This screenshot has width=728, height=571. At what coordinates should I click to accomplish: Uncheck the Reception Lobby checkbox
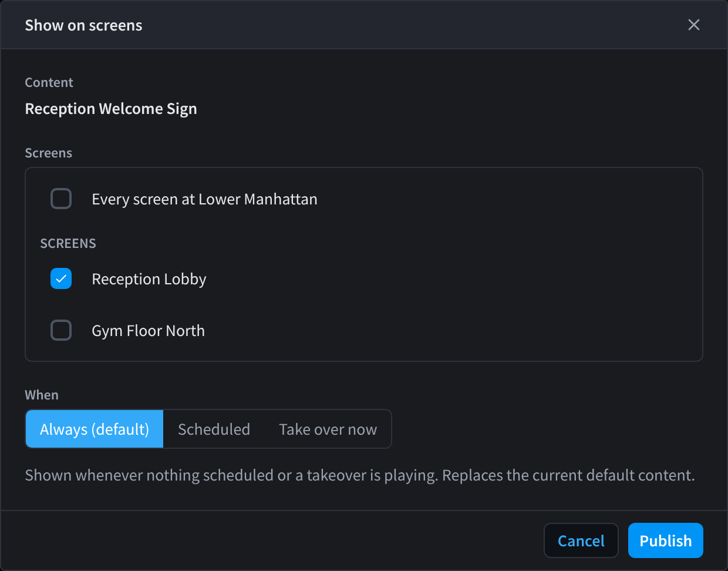click(61, 278)
